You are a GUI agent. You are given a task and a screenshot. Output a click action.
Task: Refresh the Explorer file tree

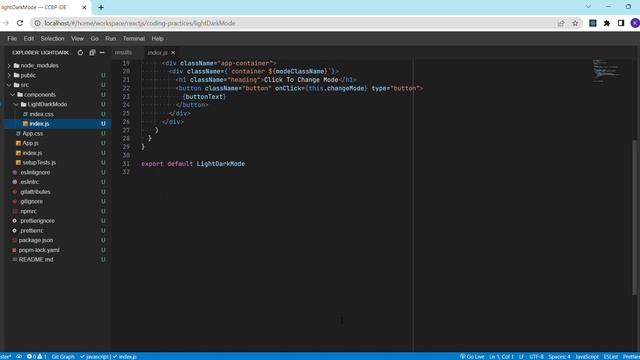tap(80, 53)
